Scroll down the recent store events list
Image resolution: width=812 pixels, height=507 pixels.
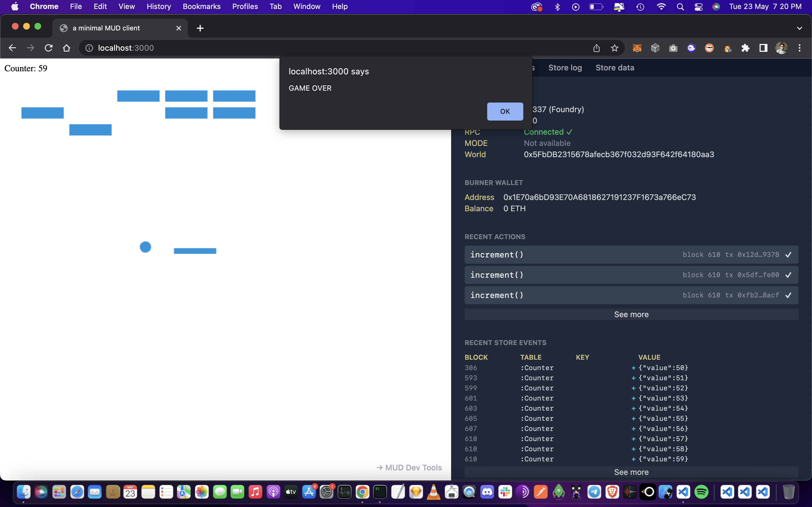(x=631, y=472)
